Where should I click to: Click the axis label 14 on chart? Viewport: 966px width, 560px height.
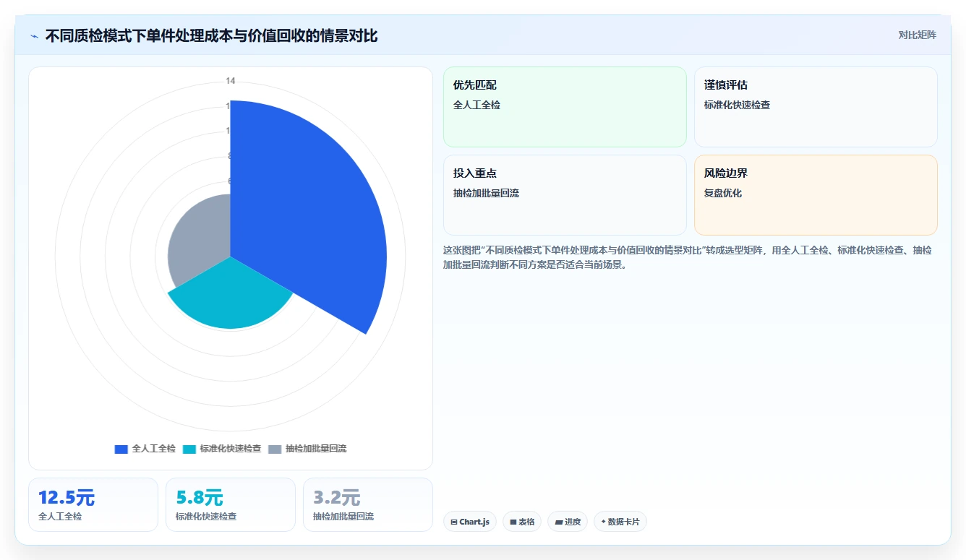[230, 81]
